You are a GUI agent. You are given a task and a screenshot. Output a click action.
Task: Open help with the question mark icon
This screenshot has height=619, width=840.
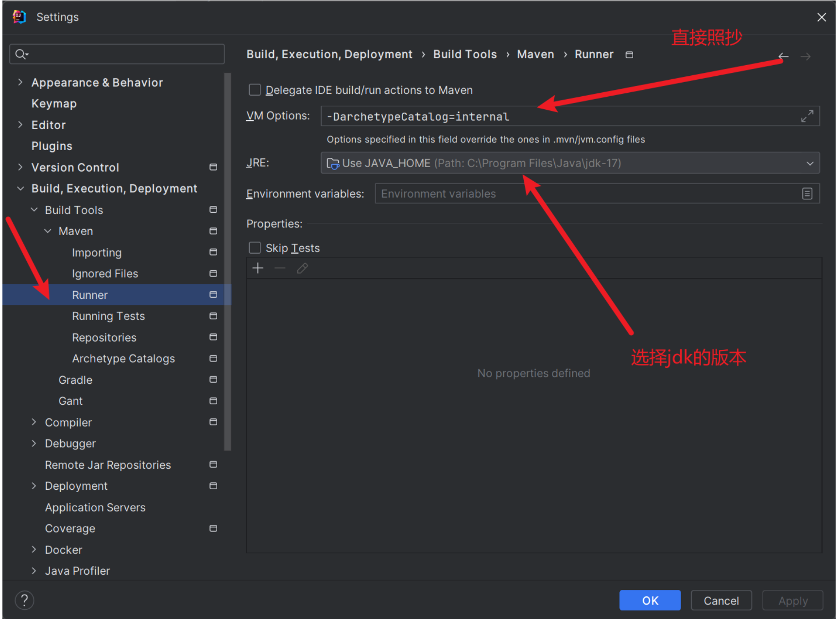click(24, 600)
